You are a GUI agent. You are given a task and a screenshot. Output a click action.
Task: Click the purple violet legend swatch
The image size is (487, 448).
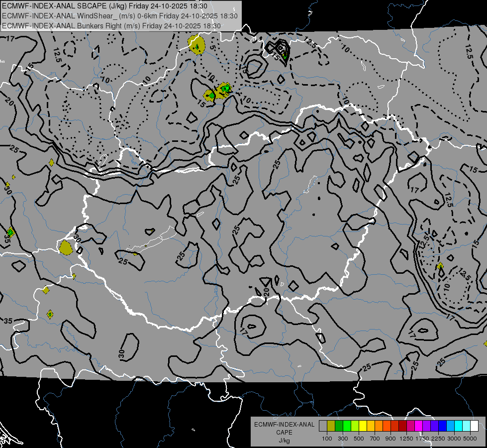pos(426,426)
